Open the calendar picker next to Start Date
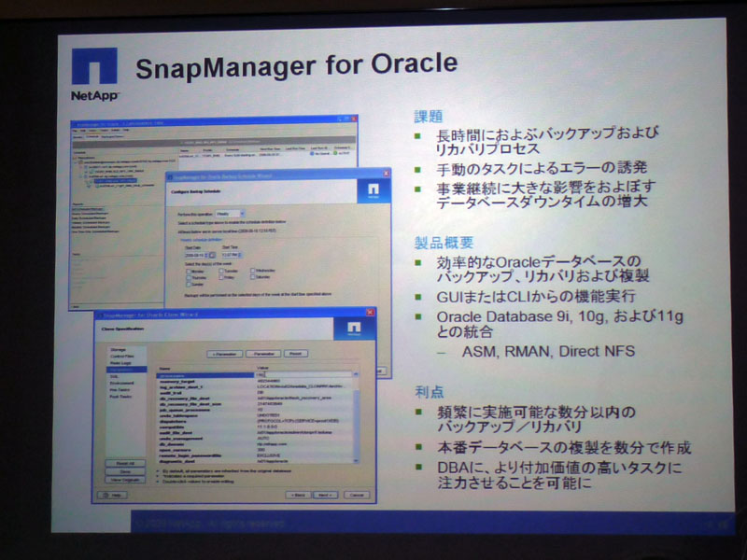This screenshot has height=560, width=747. pos(213,256)
